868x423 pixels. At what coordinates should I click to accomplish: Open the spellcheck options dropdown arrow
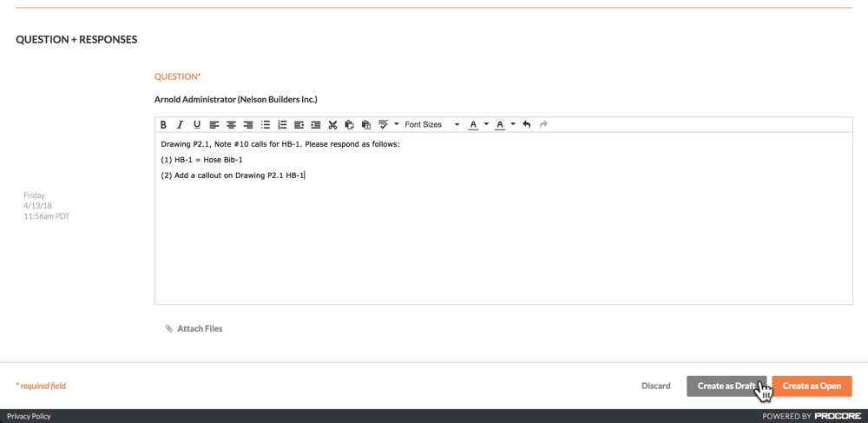[x=397, y=125]
